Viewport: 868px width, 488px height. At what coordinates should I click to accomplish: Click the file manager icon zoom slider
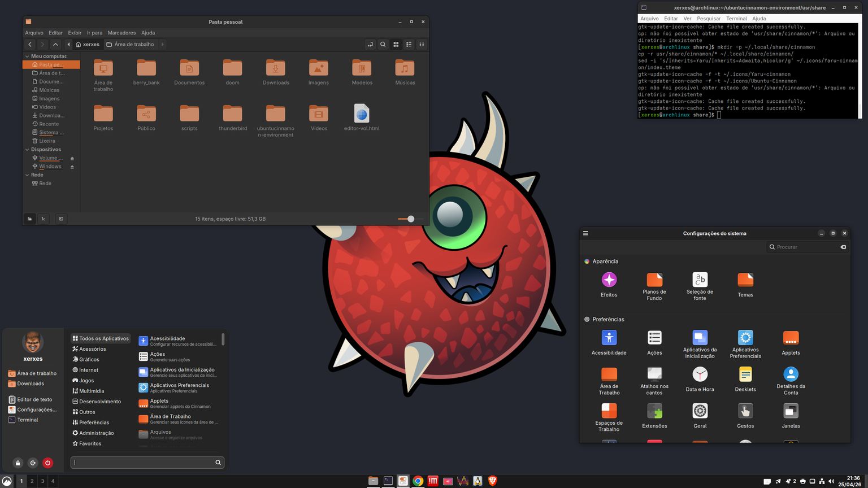pos(410,219)
